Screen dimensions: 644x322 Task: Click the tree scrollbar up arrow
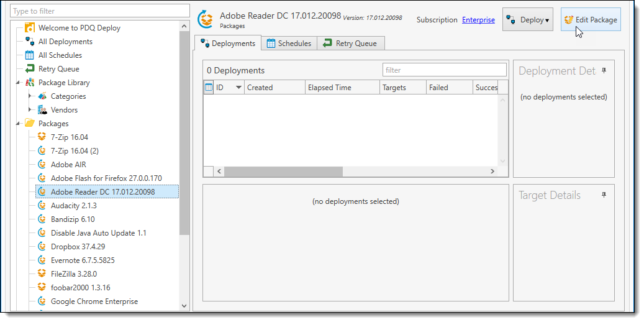pyautogui.click(x=184, y=27)
